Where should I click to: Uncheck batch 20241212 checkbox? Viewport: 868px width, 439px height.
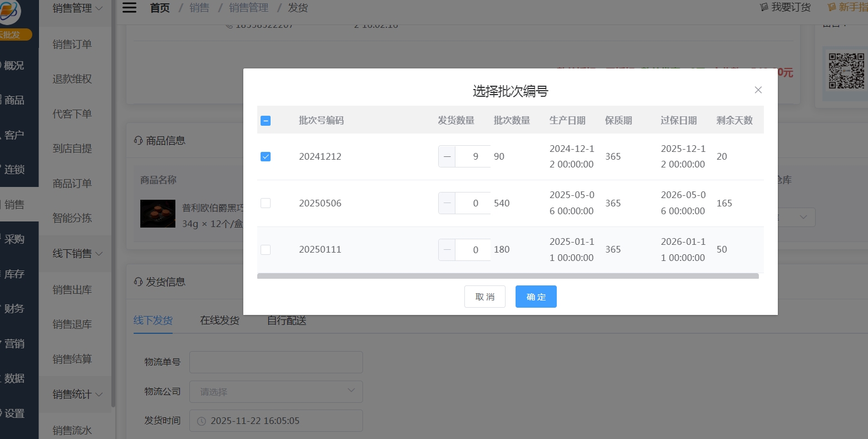click(266, 157)
